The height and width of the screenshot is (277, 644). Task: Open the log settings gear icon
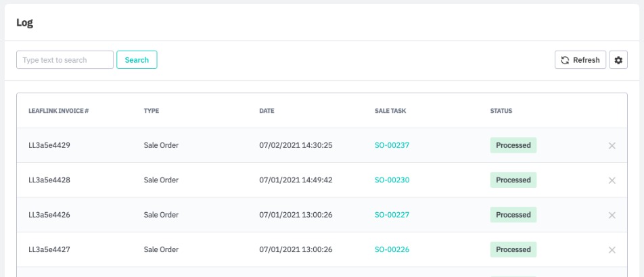click(x=618, y=60)
